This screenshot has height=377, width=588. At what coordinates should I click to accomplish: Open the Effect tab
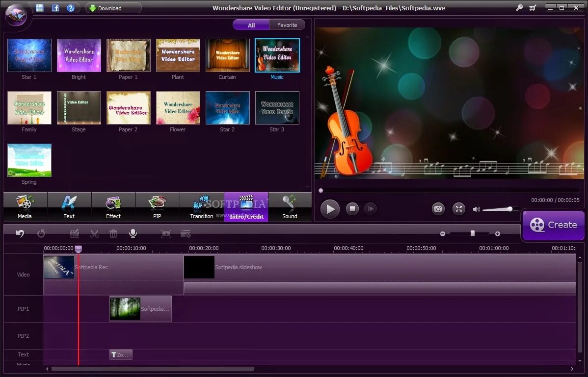114,207
